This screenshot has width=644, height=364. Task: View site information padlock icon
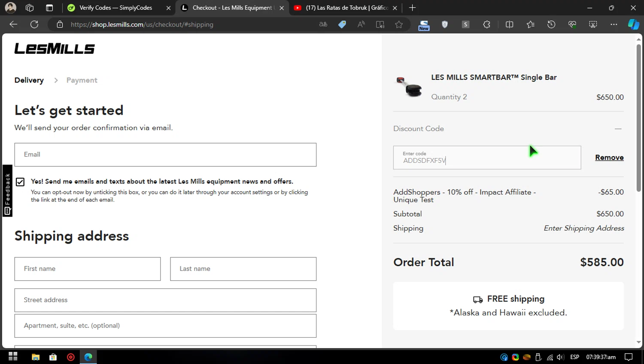point(60,24)
